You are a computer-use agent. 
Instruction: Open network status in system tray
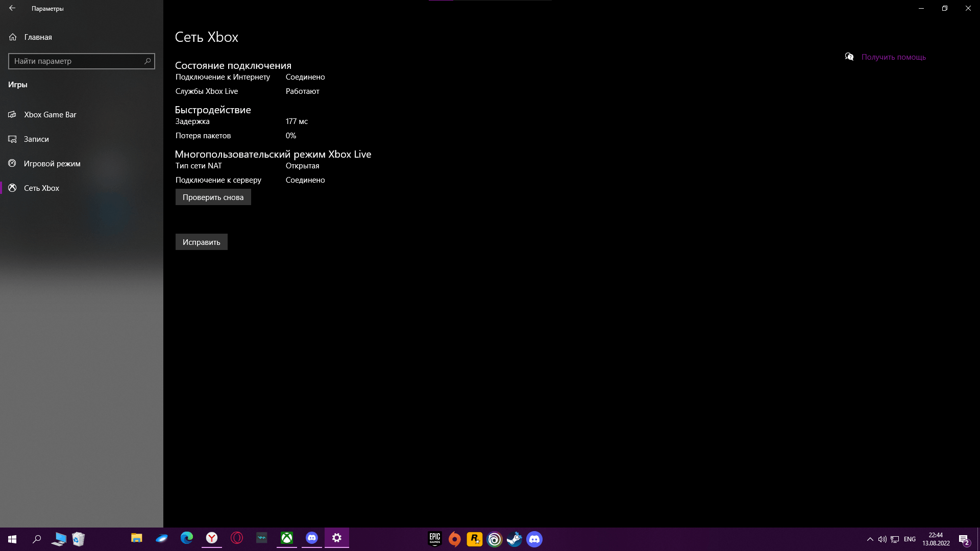(x=895, y=539)
